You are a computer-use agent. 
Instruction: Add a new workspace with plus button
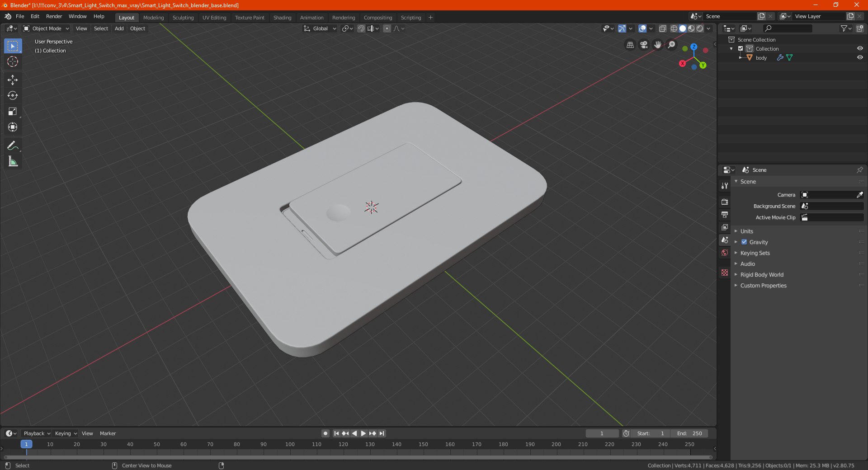pyautogui.click(x=430, y=18)
